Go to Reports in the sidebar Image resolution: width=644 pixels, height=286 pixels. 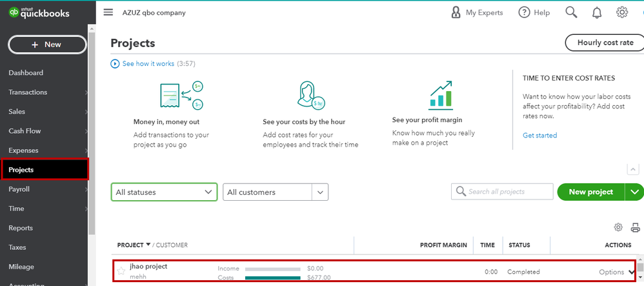pyautogui.click(x=21, y=228)
